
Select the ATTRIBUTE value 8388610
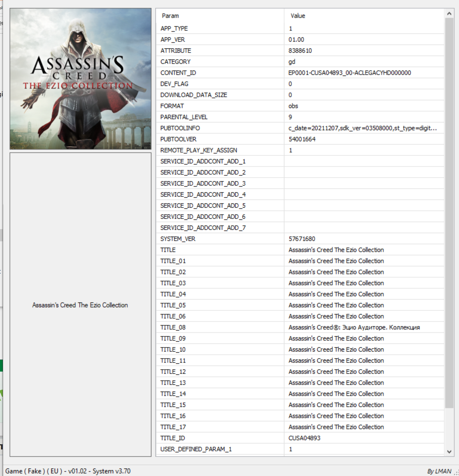[x=300, y=51]
